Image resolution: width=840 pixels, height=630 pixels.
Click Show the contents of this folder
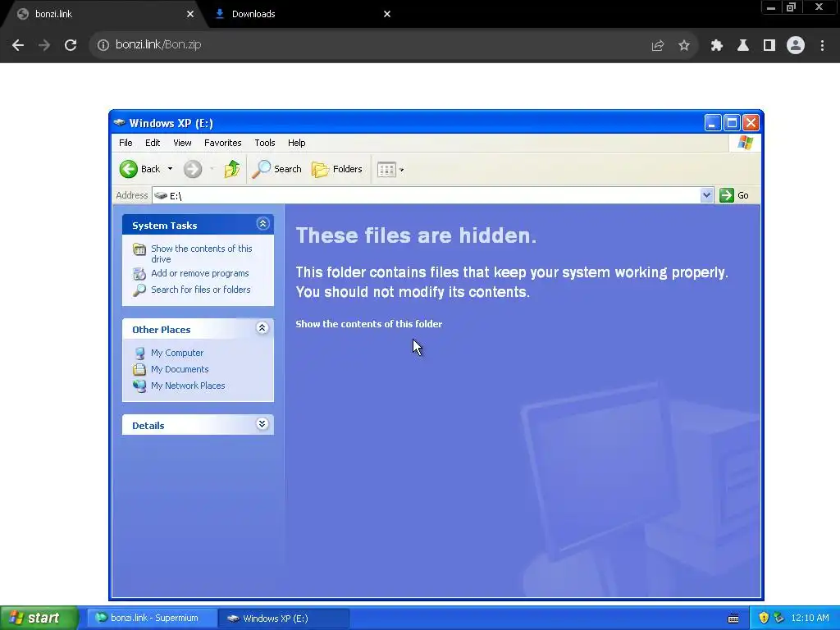coord(369,324)
